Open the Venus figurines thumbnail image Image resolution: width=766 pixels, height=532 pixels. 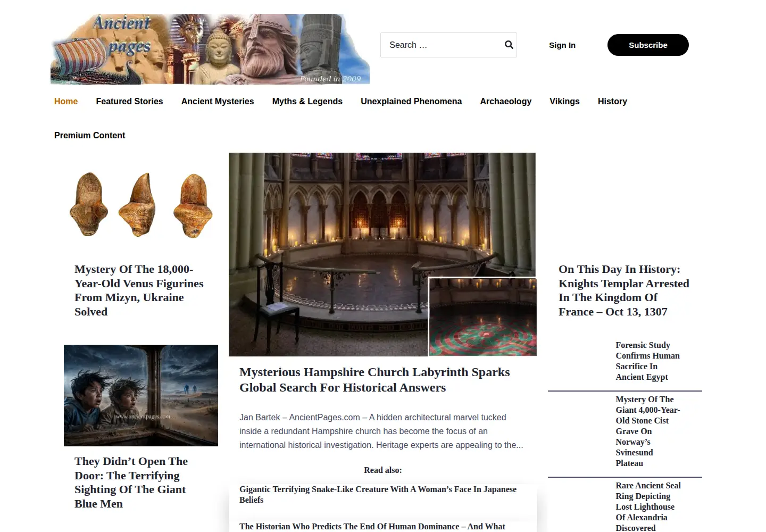coord(141,204)
